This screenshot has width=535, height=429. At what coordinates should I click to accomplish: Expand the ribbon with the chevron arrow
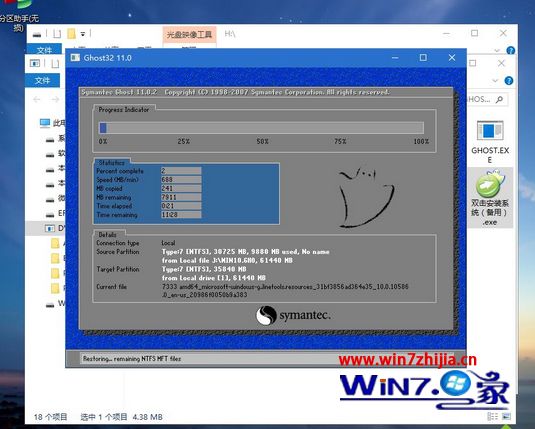point(495,81)
